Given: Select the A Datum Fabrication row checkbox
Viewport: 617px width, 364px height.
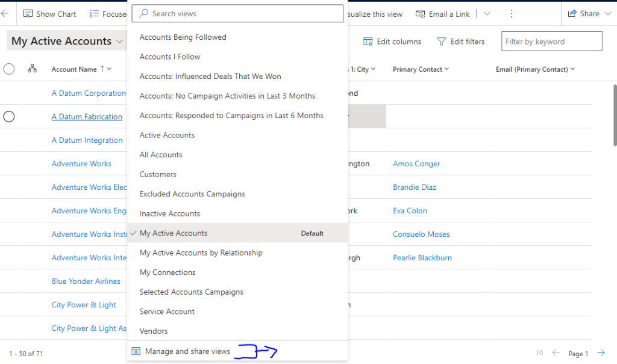Looking at the screenshot, I should coord(9,117).
